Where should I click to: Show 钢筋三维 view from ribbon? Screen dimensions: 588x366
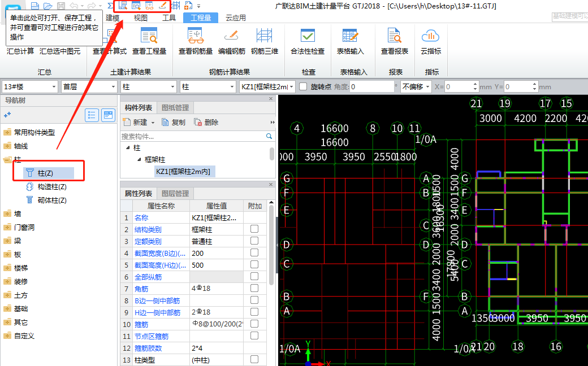(x=265, y=41)
